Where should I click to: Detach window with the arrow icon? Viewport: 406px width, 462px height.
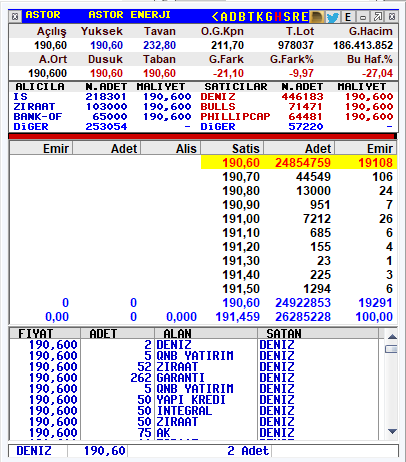378,16
